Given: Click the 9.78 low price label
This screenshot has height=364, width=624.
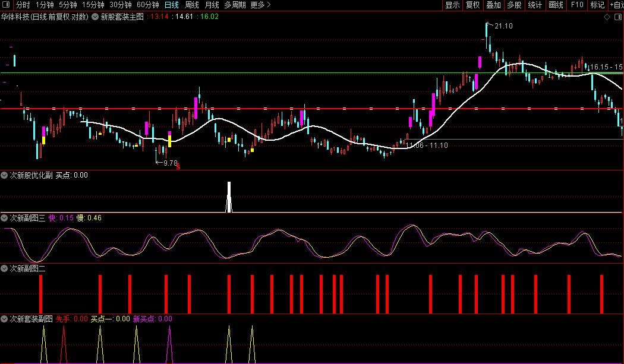Looking at the screenshot, I should tap(171, 163).
